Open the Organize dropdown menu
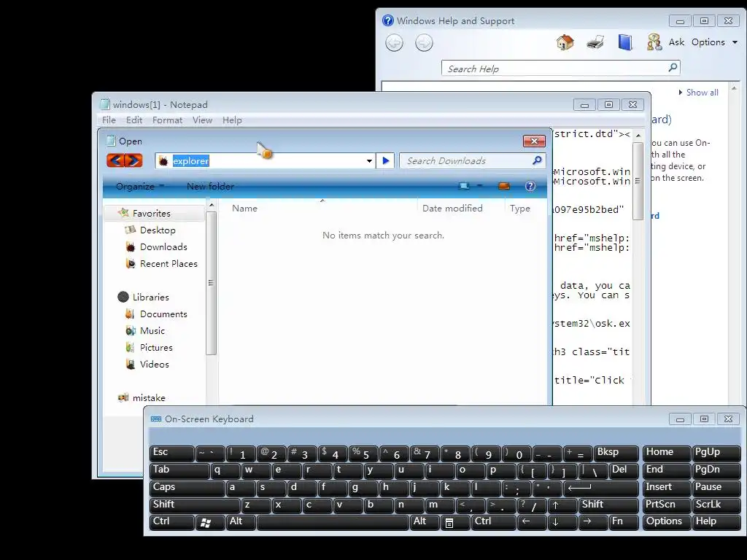Screen dimensions: 747x560 [139, 187]
